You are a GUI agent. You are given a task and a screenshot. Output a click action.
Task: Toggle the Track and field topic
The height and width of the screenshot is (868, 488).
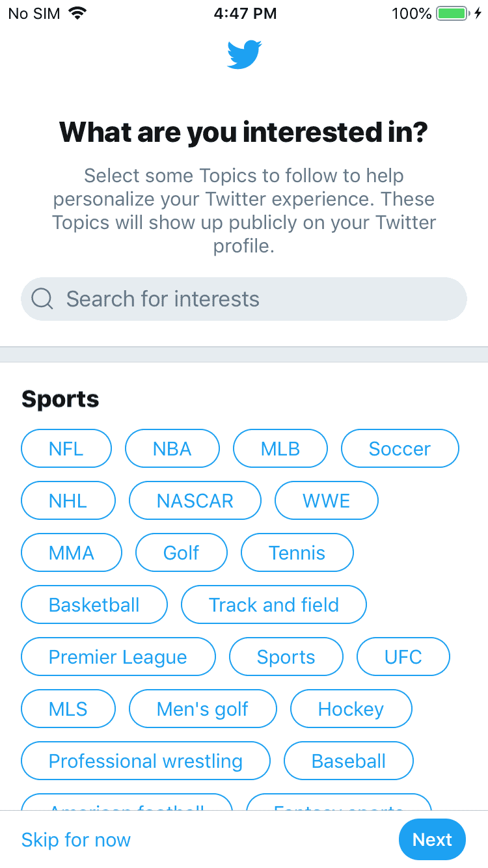(x=273, y=604)
